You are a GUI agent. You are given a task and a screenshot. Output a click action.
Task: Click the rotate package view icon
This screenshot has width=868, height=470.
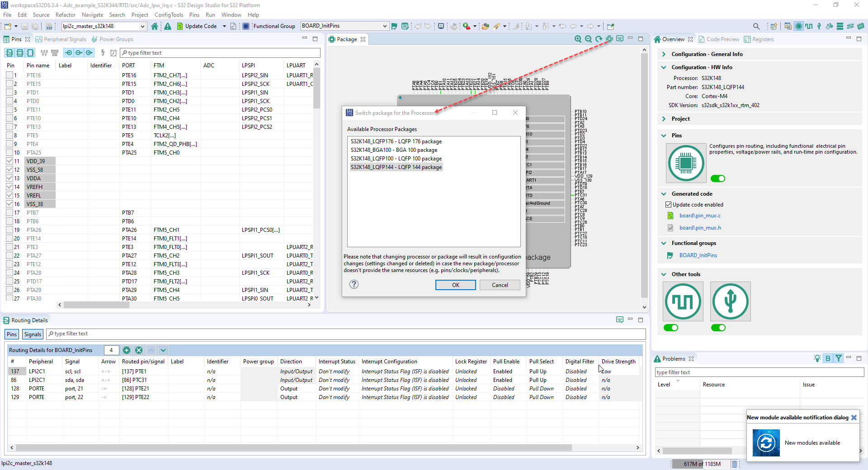(598, 39)
